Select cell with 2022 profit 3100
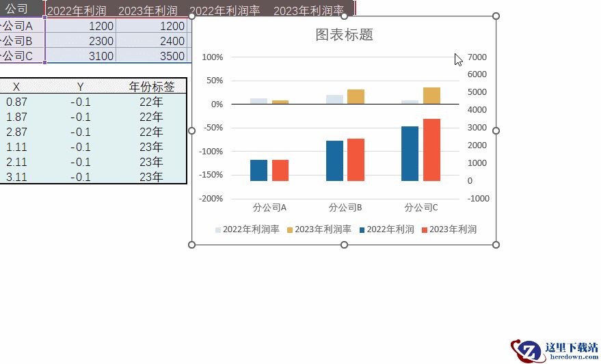Viewport: 601px width, 364px height. tap(81, 56)
